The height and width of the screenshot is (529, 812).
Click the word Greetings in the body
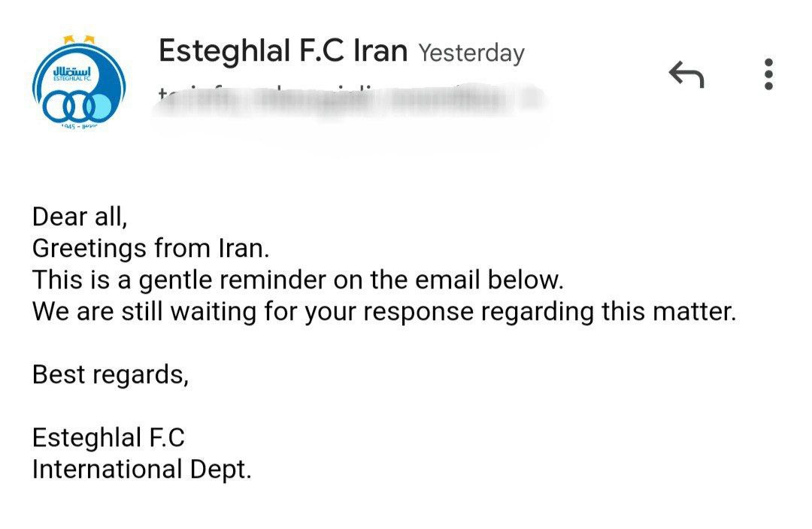point(88,248)
